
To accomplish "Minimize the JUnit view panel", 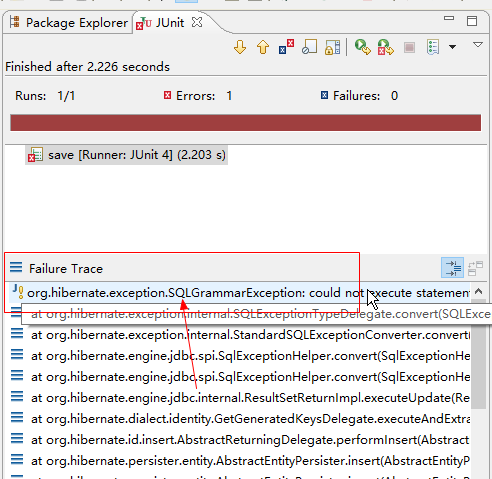I will tap(449, 18).
